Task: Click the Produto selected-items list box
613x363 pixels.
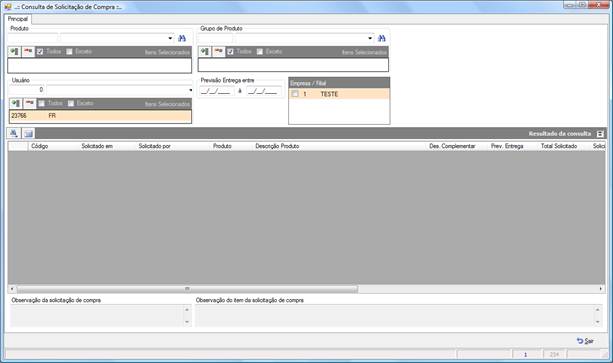Action: [100, 65]
